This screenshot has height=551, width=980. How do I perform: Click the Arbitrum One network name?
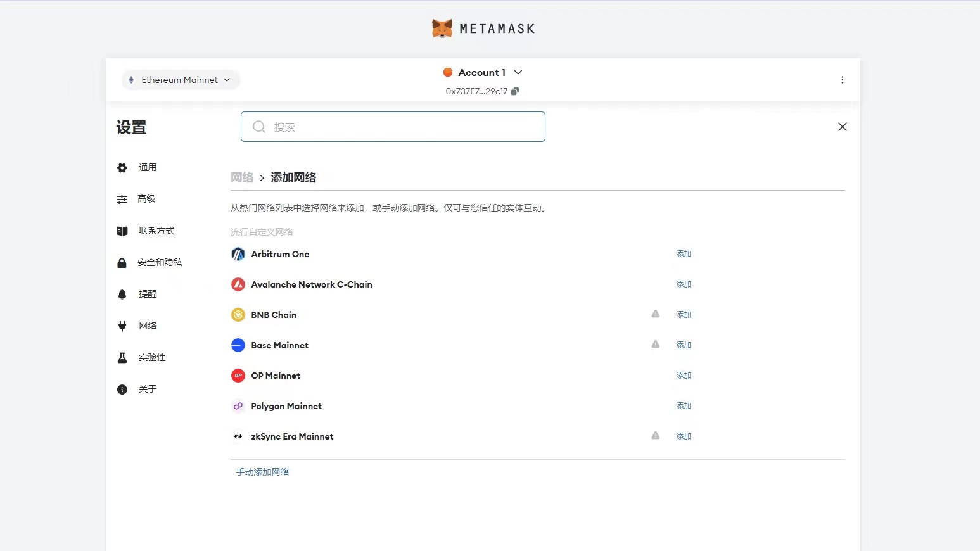tap(280, 254)
